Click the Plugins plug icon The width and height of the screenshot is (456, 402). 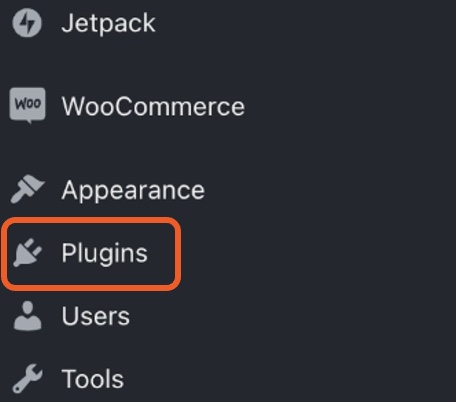(28, 253)
